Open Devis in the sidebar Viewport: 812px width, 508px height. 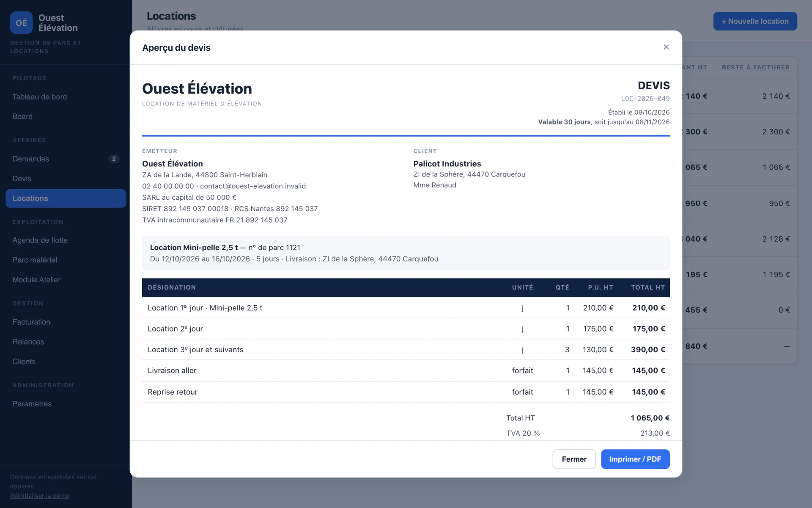(x=66, y=179)
